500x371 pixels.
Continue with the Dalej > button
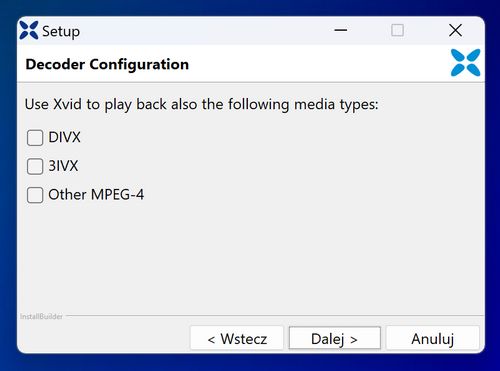pos(335,338)
